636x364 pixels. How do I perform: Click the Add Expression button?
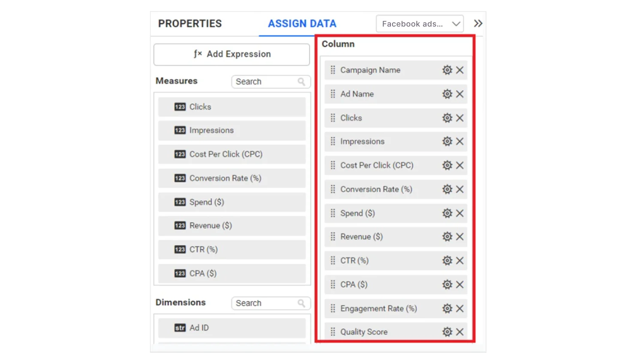point(231,54)
